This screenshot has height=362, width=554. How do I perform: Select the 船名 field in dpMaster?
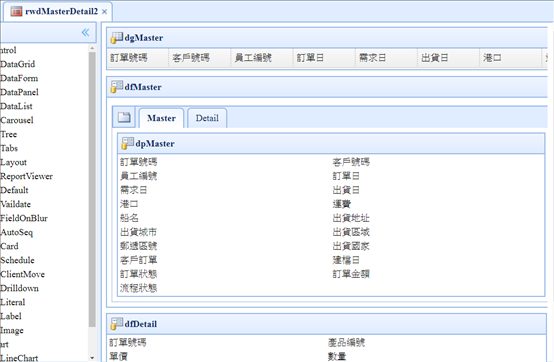(x=129, y=218)
